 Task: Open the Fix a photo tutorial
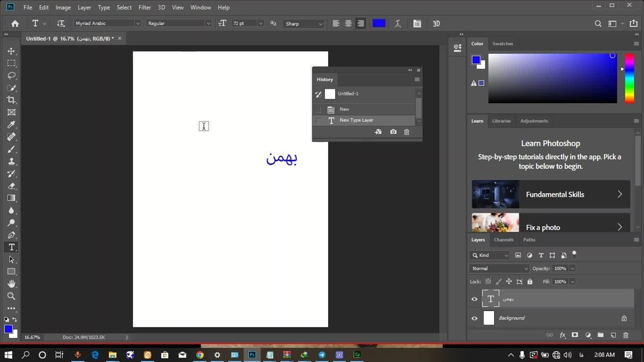point(550,227)
